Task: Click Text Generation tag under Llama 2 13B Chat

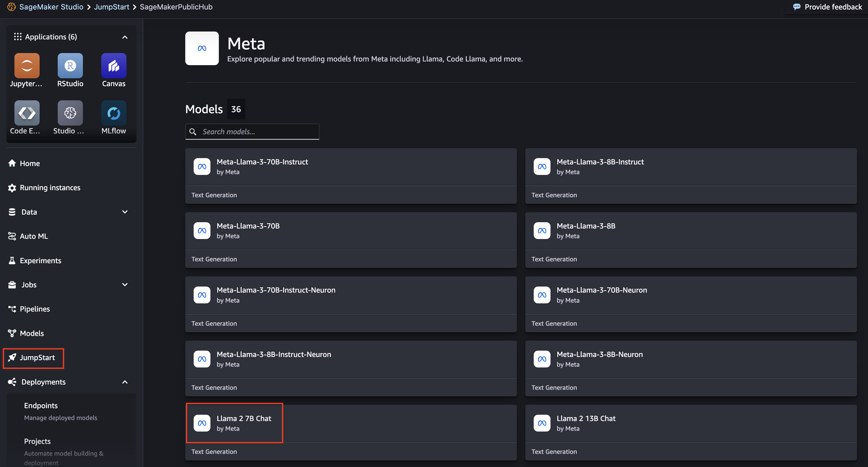Action: coord(554,452)
